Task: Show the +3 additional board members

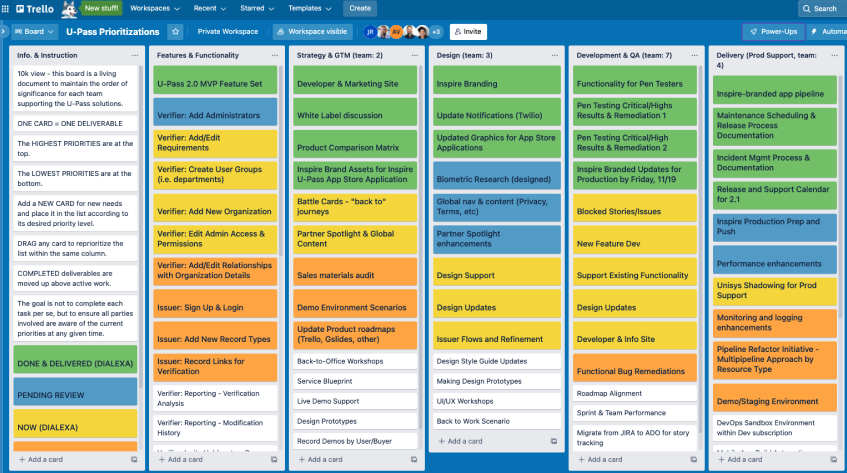Action: [x=436, y=32]
